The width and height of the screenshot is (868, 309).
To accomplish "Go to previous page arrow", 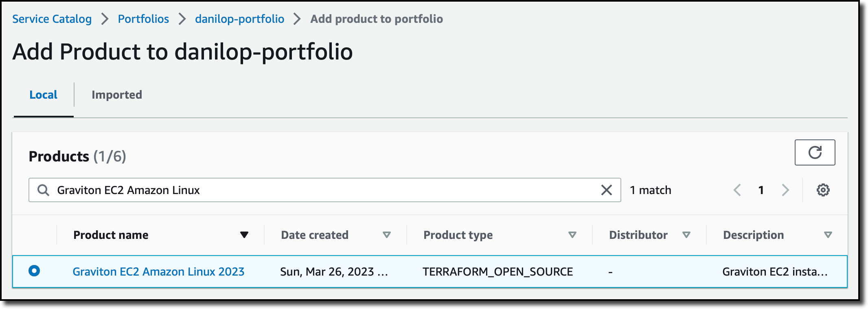I will 737,190.
